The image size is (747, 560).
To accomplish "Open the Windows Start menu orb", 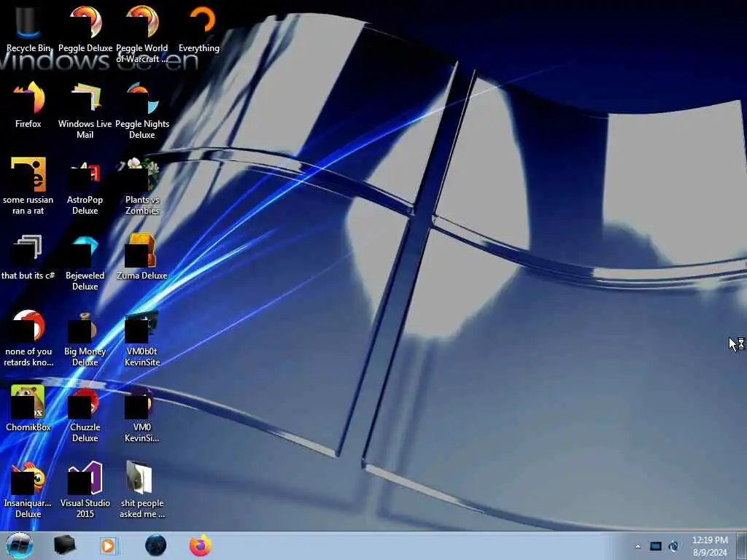I will (20, 545).
